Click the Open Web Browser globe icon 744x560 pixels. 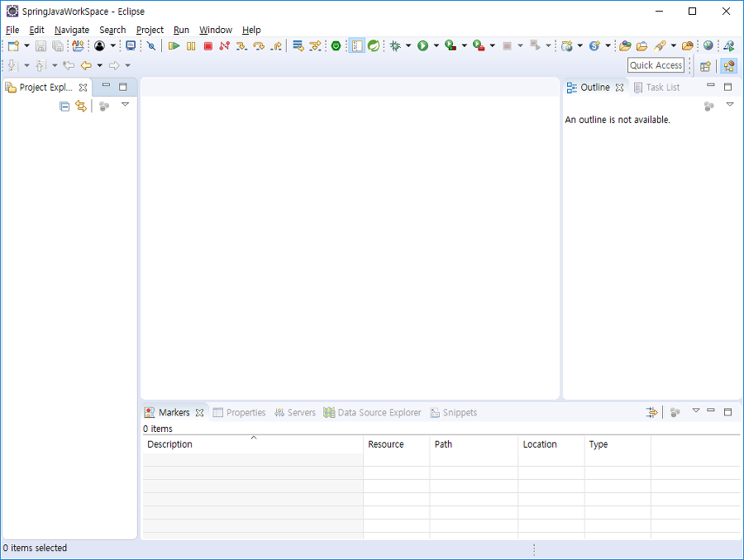[708, 46]
